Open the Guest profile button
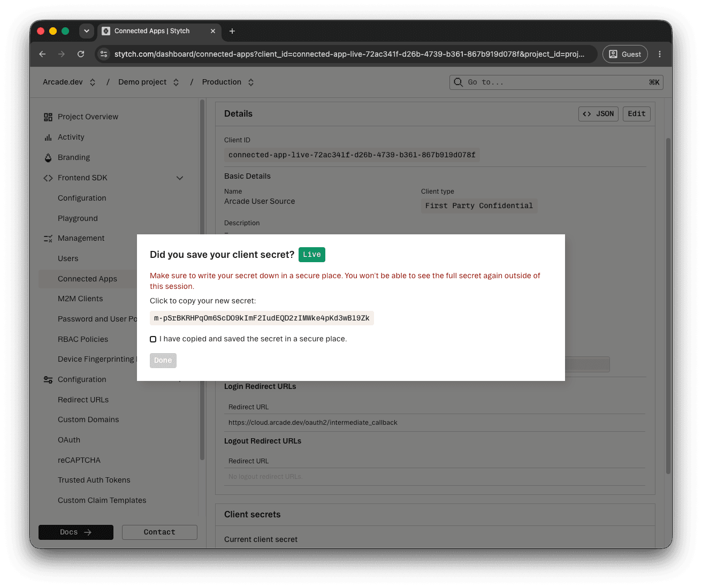 pyautogui.click(x=625, y=54)
